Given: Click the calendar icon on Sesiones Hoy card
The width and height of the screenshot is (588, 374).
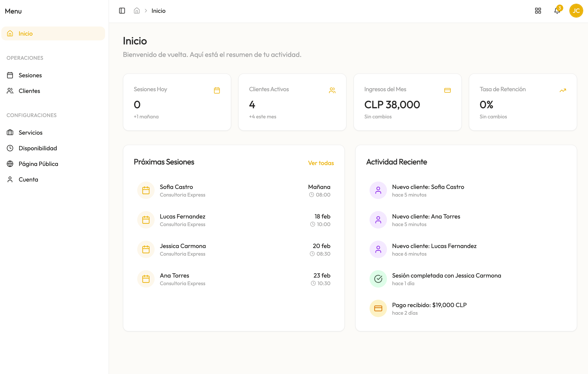Looking at the screenshot, I should (x=217, y=90).
